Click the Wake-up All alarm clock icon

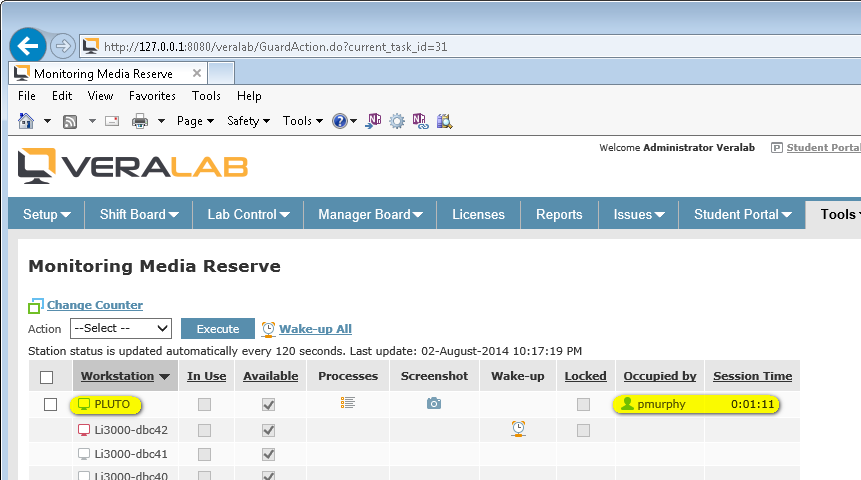[x=268, y=329]
